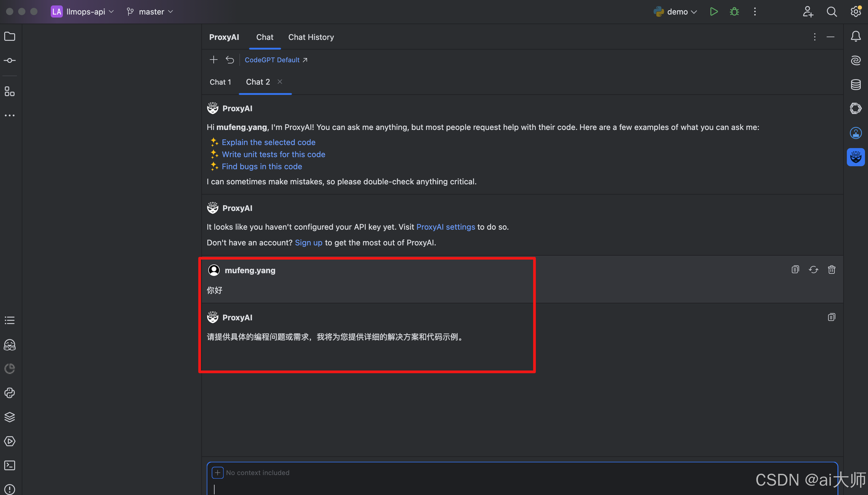Close the Chat 2 tab
The image size is (868, 495).
click(280, 82)
